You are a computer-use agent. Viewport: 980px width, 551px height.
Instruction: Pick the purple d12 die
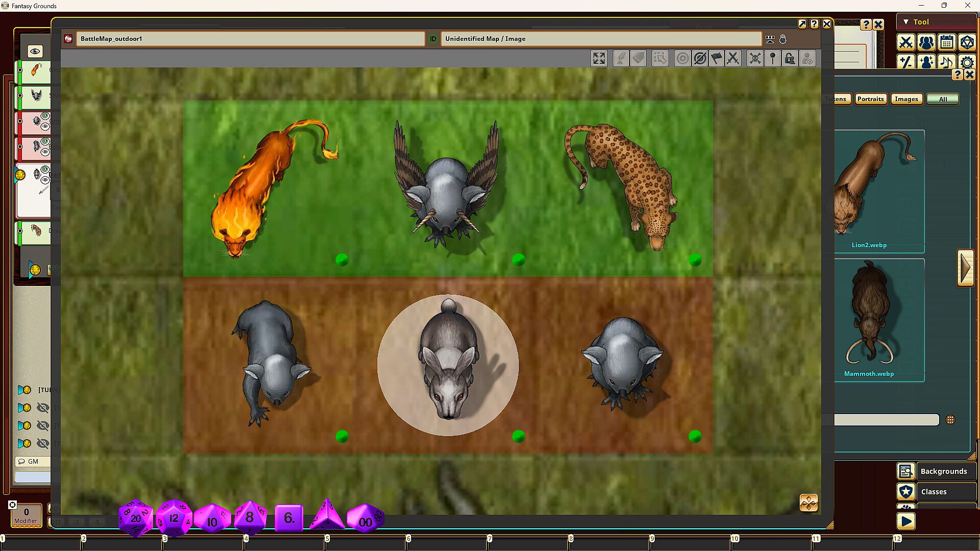point(174,518)
